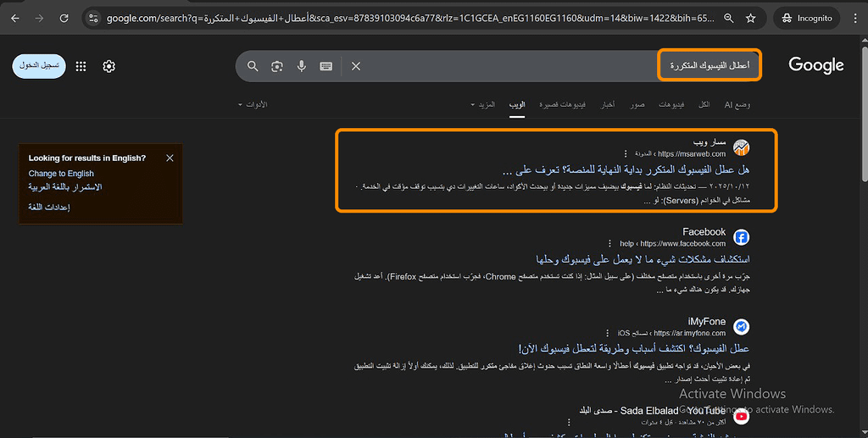Viewport: 868px width, 438px height.
Task: Go back to the previous page
Action: click(x=15, y=19)
